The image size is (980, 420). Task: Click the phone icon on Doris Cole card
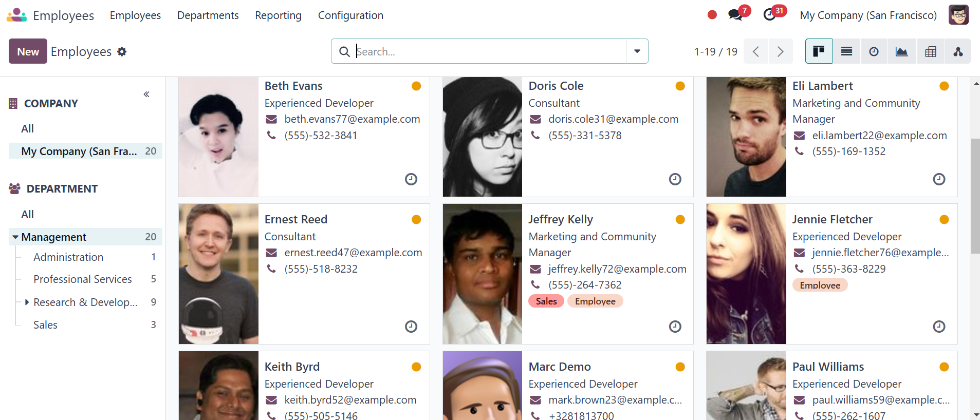point(535,135)
